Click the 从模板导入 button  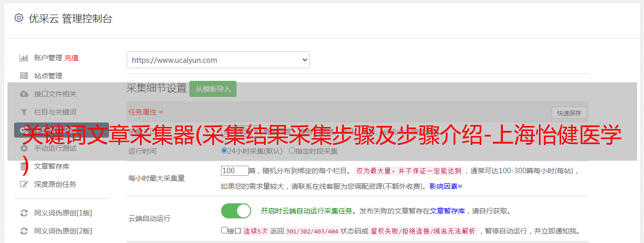coord(213,89)
